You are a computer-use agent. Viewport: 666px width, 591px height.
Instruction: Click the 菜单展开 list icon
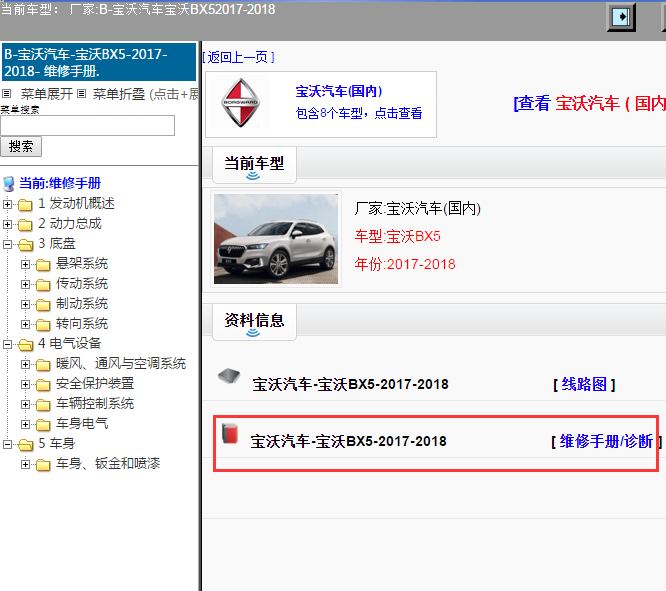pos(6,93)
